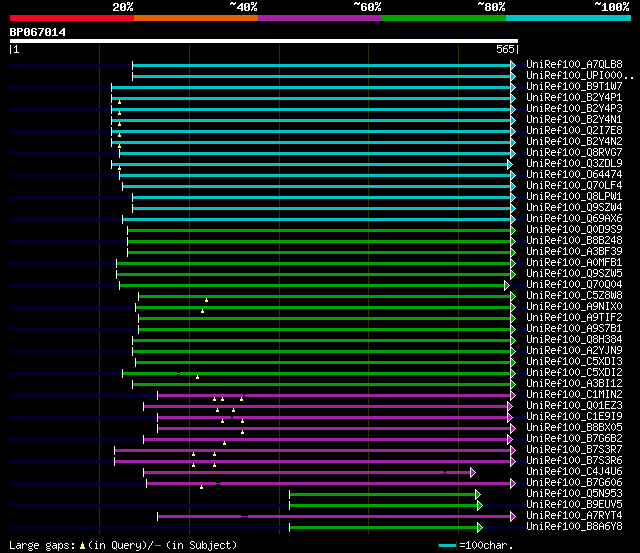The width and height of the screenshot is (640, 553).
Task: Click the UniRef100_Q70Q04 identifier
Action: [x=574, y=285]
